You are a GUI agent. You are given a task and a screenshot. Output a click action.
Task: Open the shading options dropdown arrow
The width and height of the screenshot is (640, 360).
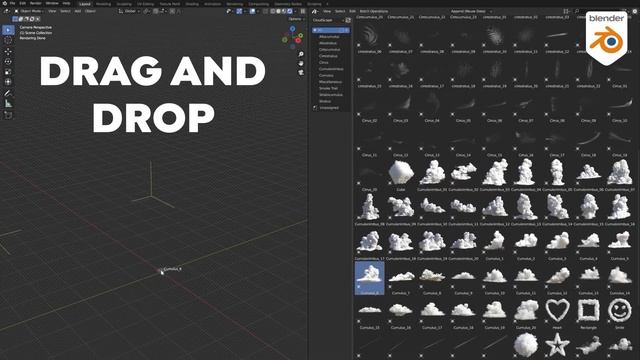296,11
